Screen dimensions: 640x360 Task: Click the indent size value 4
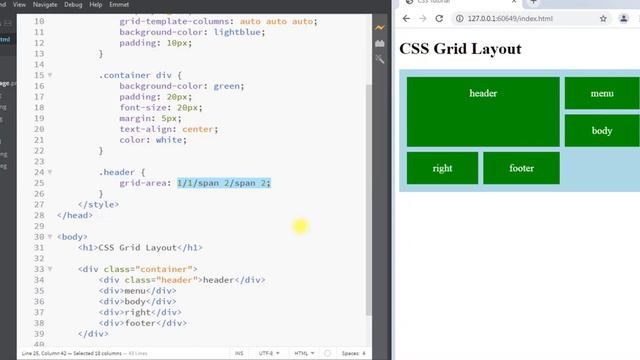pos(364,353)
